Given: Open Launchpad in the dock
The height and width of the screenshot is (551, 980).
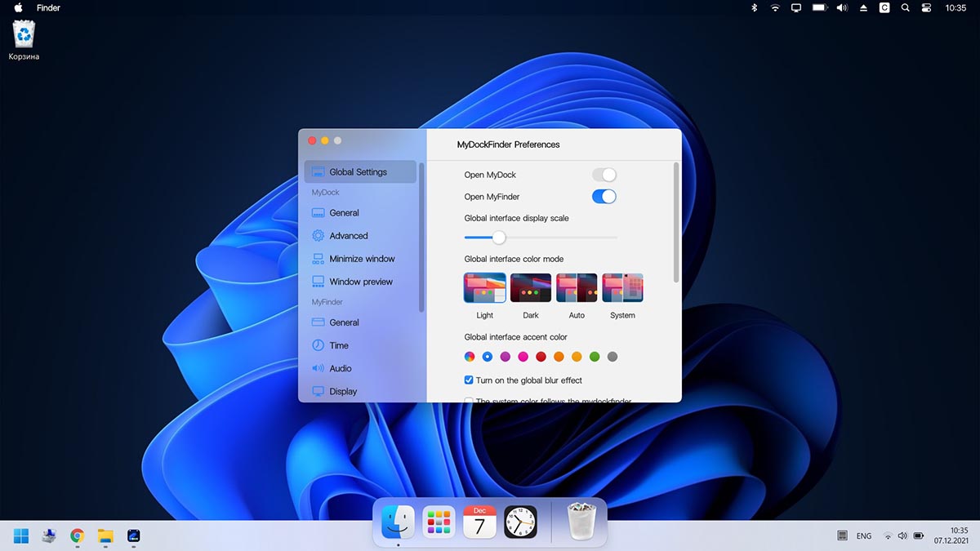Looking at the screenshot, I should click(x=439, y=522).
